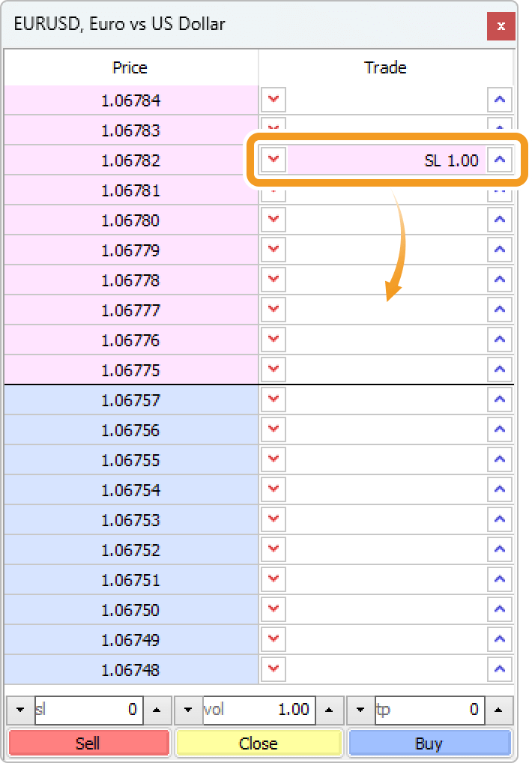Click red down arrow in 1.06778 row
This screenshot has height=763, width=532.
273,280
